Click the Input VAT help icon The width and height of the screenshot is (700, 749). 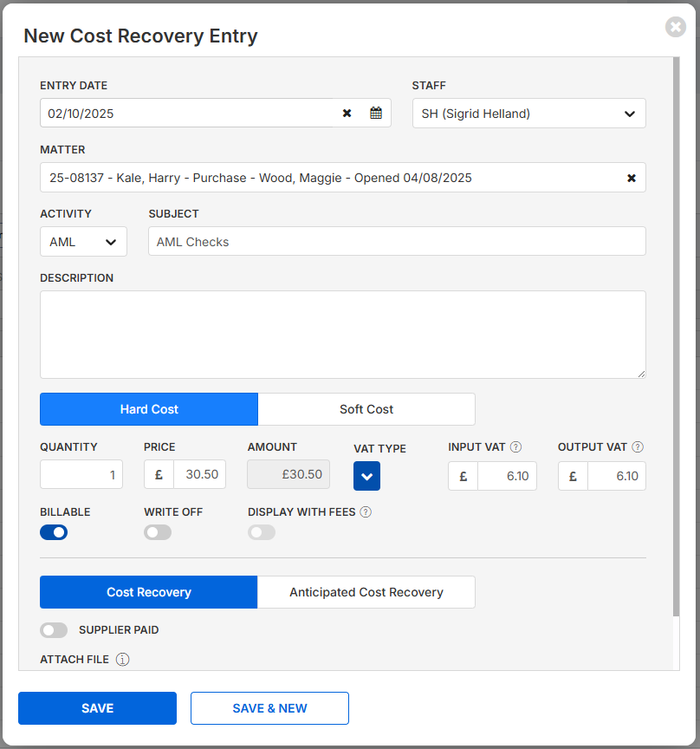point(515,447)
